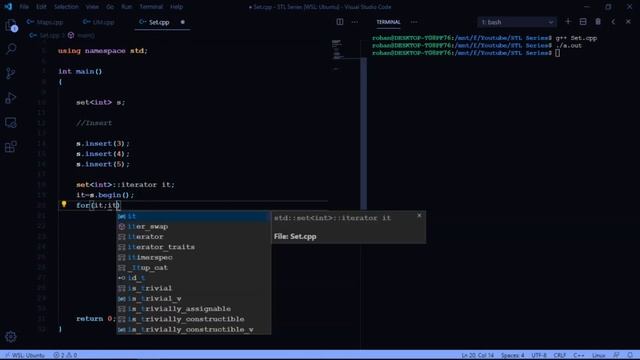This screenshot has height=360, width=640.
Task: Open the Extensions view
Action: pyautogui.click(x=11, y=147)
